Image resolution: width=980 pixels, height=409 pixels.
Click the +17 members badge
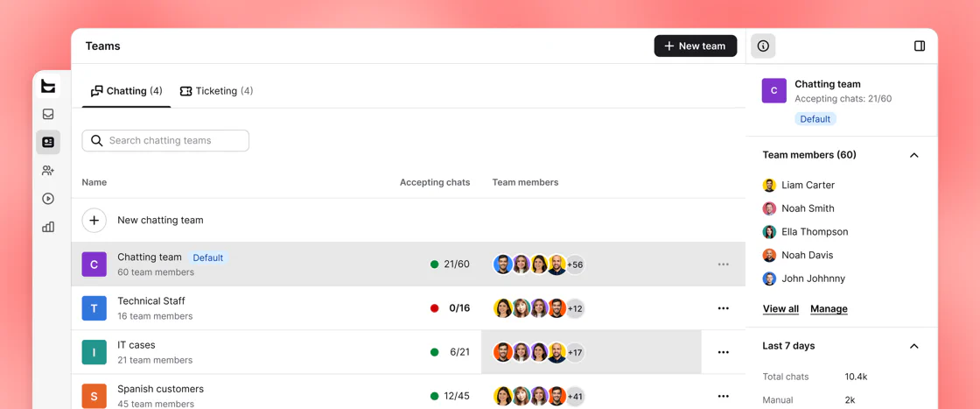pyautogui.click(x=574, y=352)
